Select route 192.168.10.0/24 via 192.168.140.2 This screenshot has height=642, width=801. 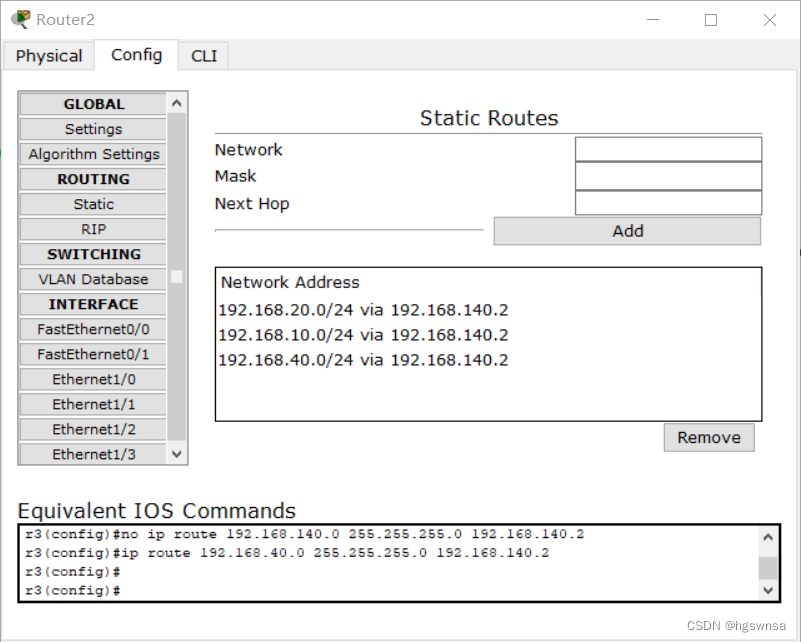point(363,335)
